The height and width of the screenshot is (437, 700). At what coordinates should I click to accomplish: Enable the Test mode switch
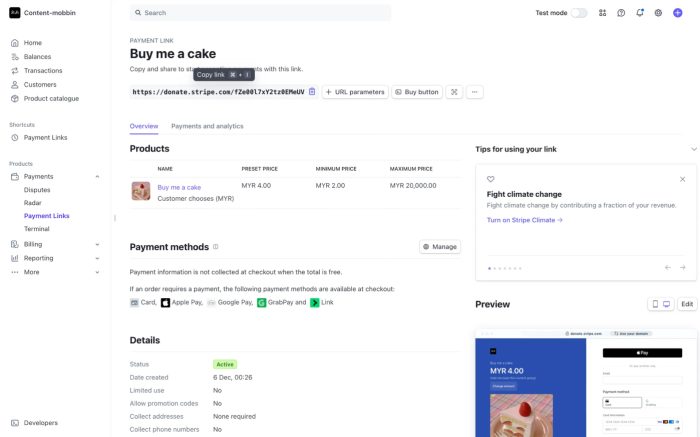coord(579,13)
